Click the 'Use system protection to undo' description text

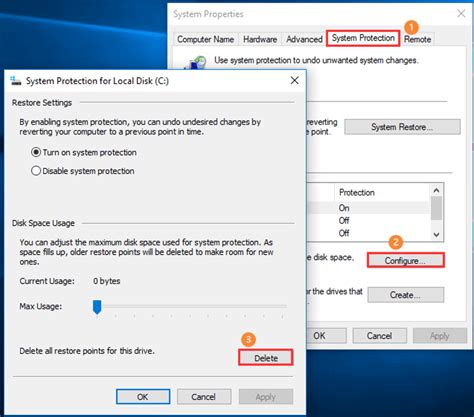[x=316, y=61]
